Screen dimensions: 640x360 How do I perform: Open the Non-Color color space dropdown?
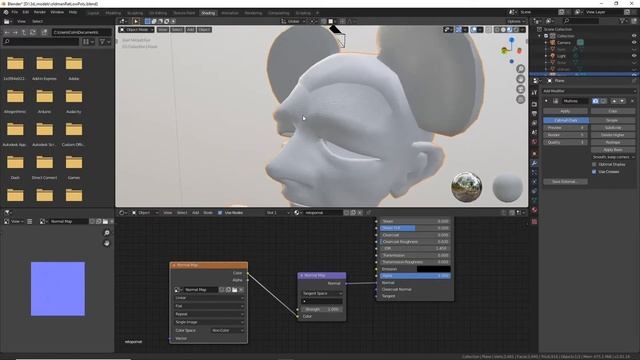click(228, 331)
